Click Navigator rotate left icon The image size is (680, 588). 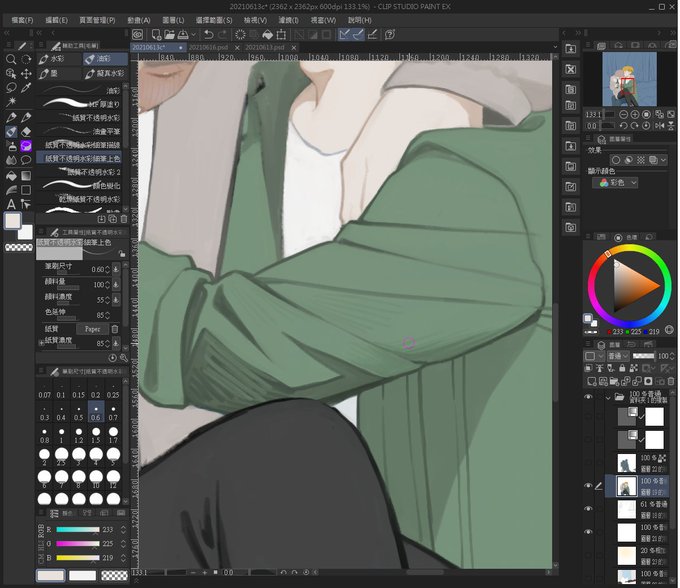click(624, 126)
